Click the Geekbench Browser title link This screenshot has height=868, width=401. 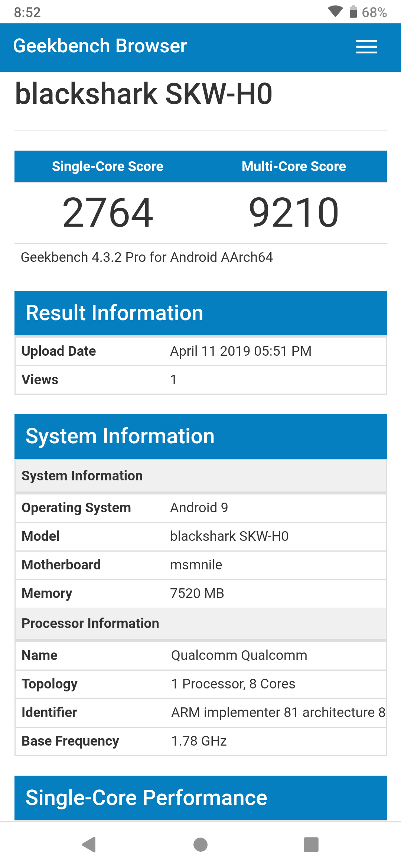pyautogui.click(x=100, y=46)
